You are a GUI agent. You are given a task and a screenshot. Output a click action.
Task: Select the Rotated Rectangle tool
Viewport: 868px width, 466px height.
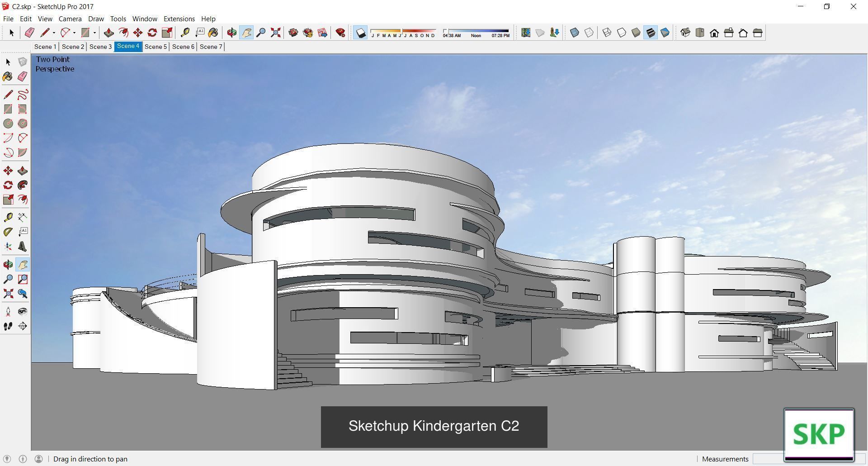(x=23, y=109)
